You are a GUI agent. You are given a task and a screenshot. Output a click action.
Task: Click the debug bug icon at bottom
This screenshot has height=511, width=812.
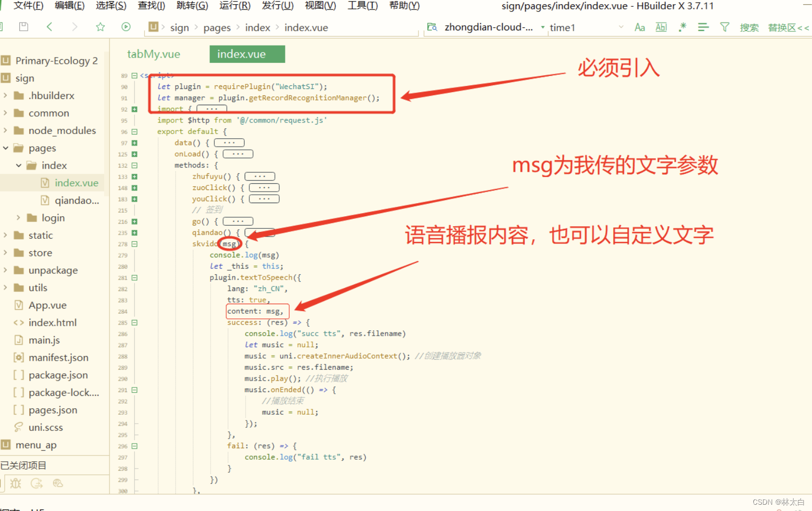point(16,483)
